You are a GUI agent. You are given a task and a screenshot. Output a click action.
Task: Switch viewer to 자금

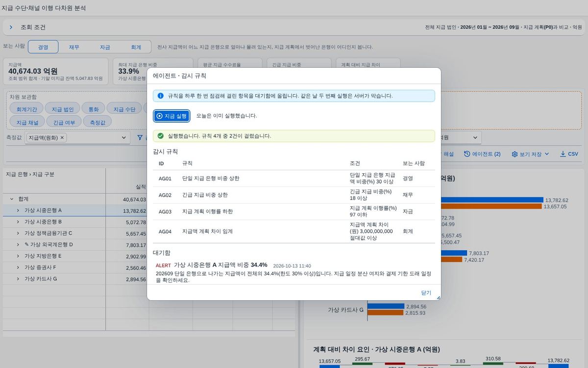pos(105,47)
